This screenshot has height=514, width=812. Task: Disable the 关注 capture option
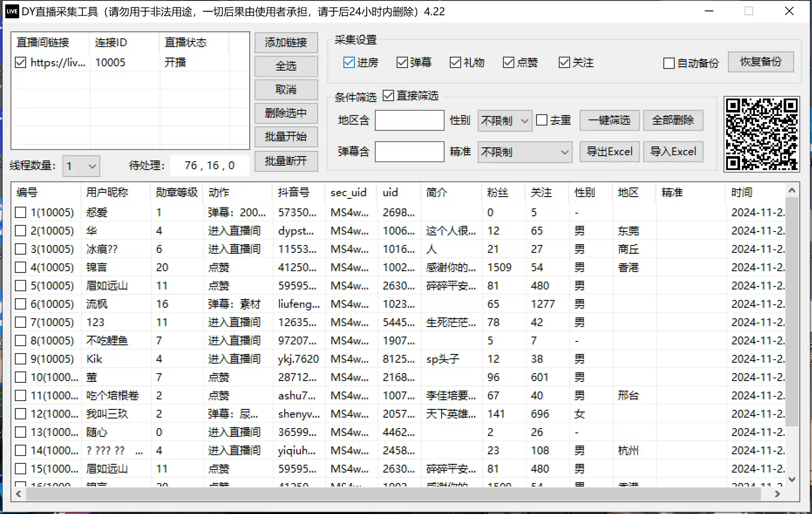pyautogui.click(x=564, y=62)
